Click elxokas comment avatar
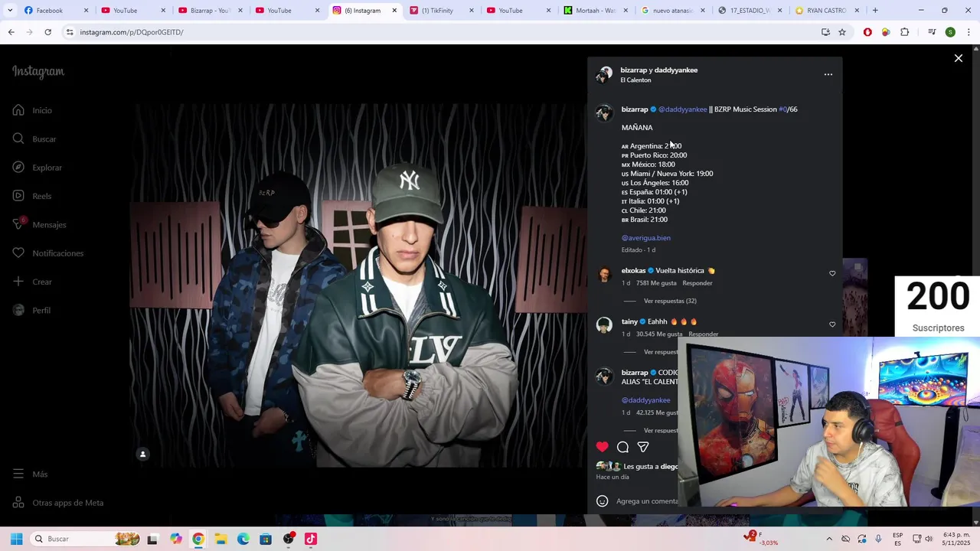 point(604,274)
